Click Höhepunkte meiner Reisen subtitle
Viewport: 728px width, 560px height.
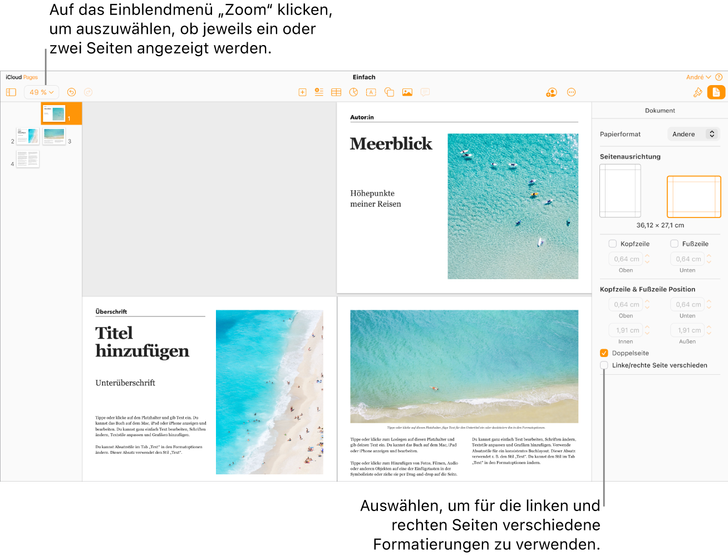coord(376,199)
